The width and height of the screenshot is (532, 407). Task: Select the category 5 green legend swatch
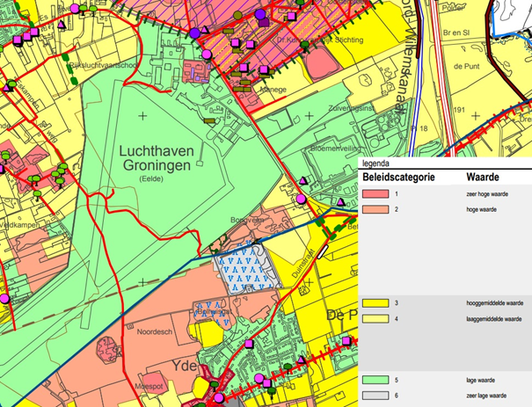[x=375, y=380]
